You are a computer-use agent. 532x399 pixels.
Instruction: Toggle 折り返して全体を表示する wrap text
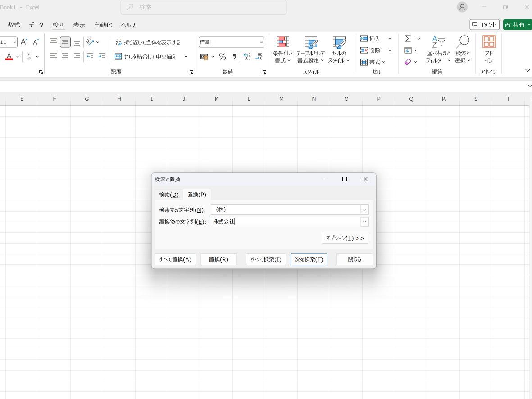point(148,42)
